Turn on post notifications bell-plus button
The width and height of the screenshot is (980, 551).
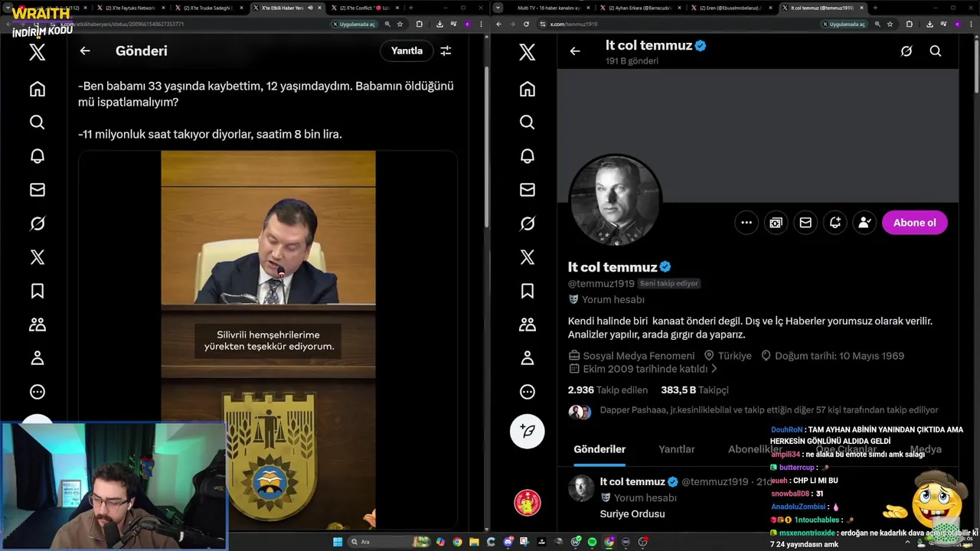(835, 223)
